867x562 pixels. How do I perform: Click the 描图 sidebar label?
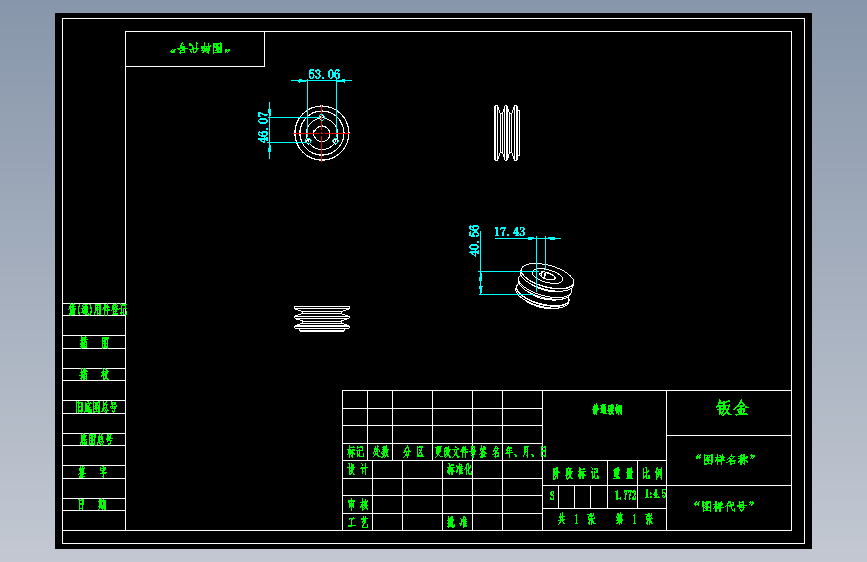[94, 342]
